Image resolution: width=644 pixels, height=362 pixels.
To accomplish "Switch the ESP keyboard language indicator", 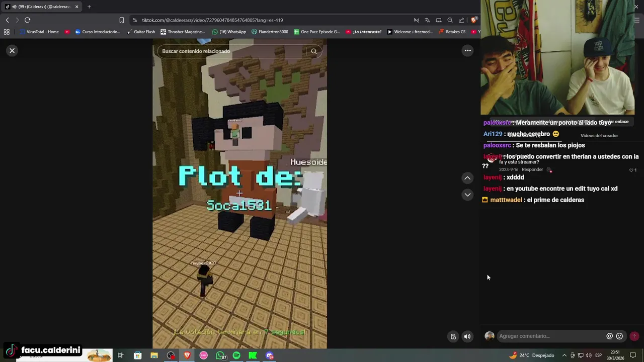I will pyautogui.click(x=598, y=355).
